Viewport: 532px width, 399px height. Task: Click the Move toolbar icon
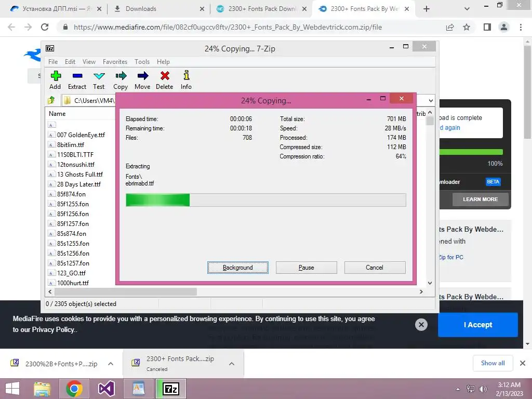142,80
